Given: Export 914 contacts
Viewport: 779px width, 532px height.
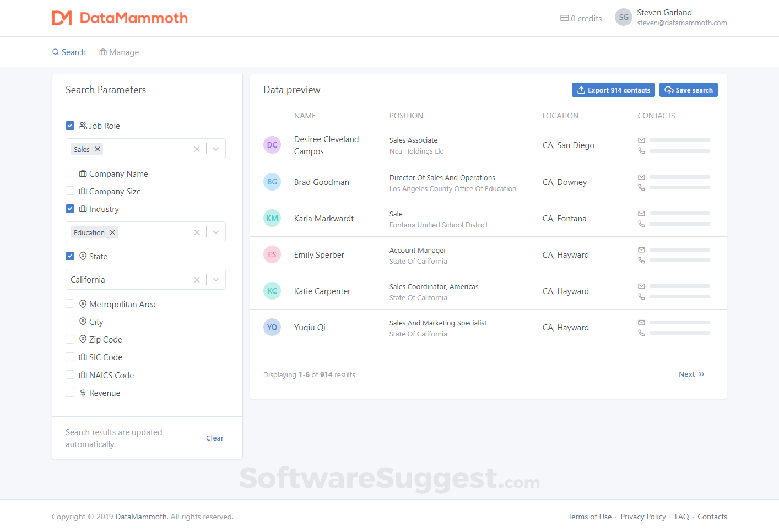Looking at the screenshot, I should click(x=613, y=90).
